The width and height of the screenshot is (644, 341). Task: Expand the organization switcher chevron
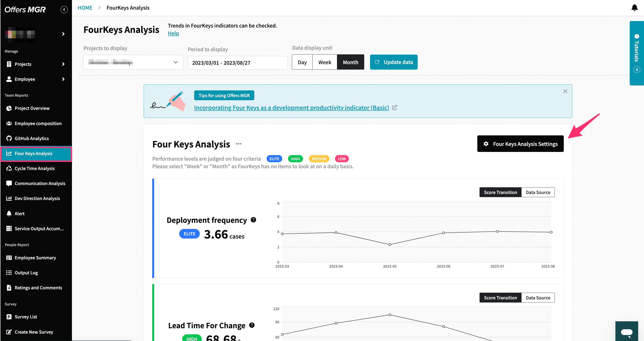click(63, 34)
